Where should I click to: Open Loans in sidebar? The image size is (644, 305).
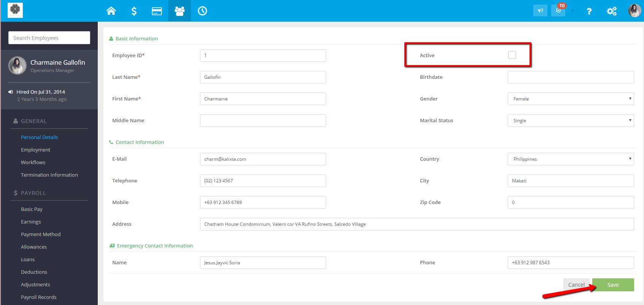tap(28, 260)
